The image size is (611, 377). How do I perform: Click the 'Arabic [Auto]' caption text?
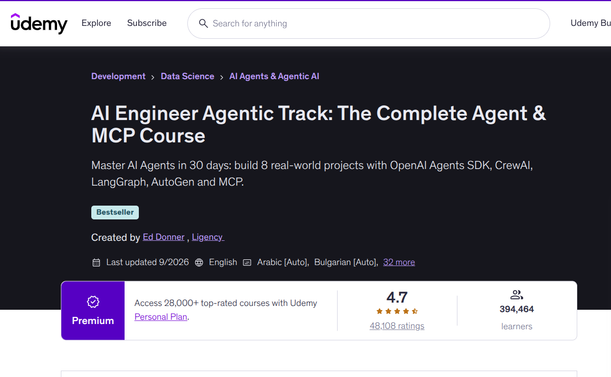tap(283, 262)
